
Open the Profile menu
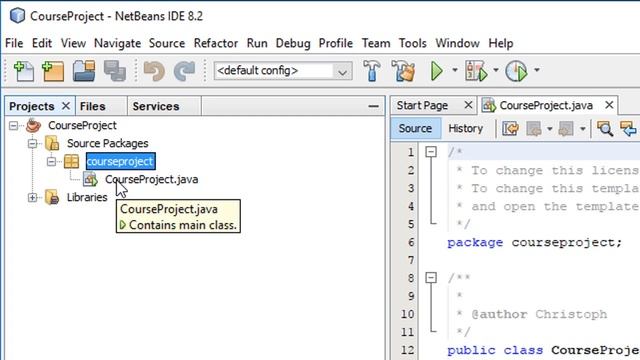[x=336, y=43]
